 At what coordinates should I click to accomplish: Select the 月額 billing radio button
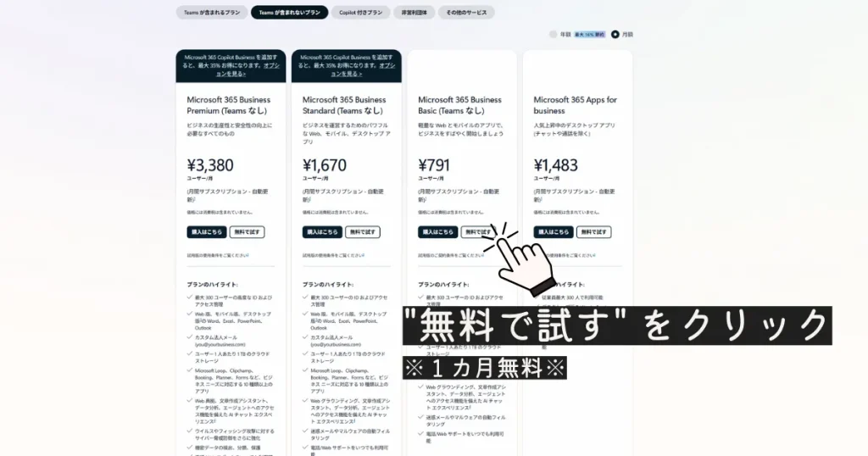(615, 35)
